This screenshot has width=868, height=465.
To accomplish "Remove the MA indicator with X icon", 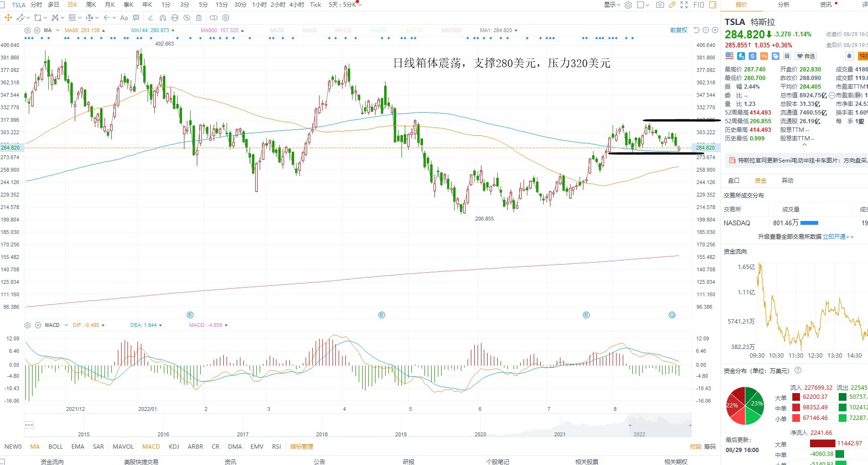I will pyautogui.click(x=37, y=30).
